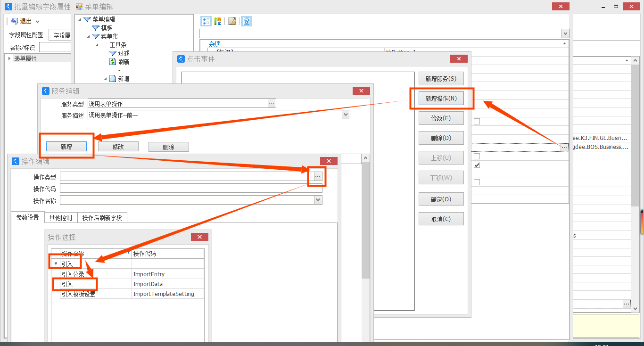This screenshot has width=644, height=346.
Task: Click the 退出 exit icon
Action: click(x=15, y=21)
